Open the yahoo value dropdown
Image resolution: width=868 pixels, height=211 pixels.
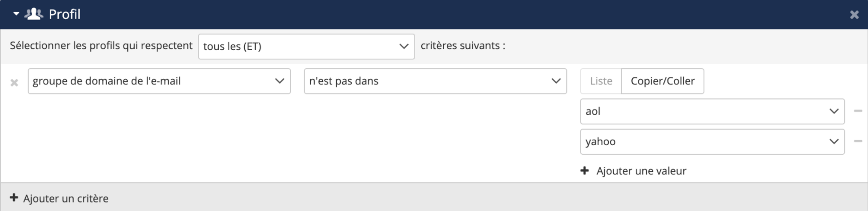[x=712, y=142]
